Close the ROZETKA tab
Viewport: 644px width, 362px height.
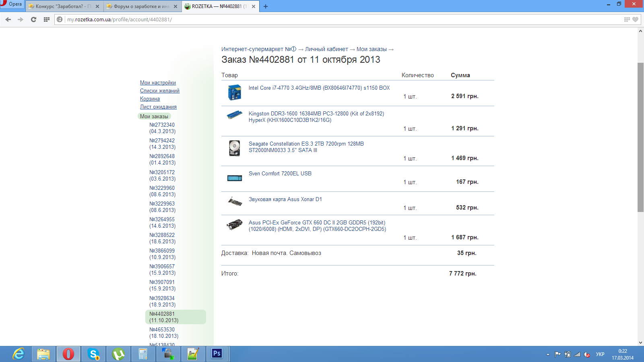click(x=254, y=6)
